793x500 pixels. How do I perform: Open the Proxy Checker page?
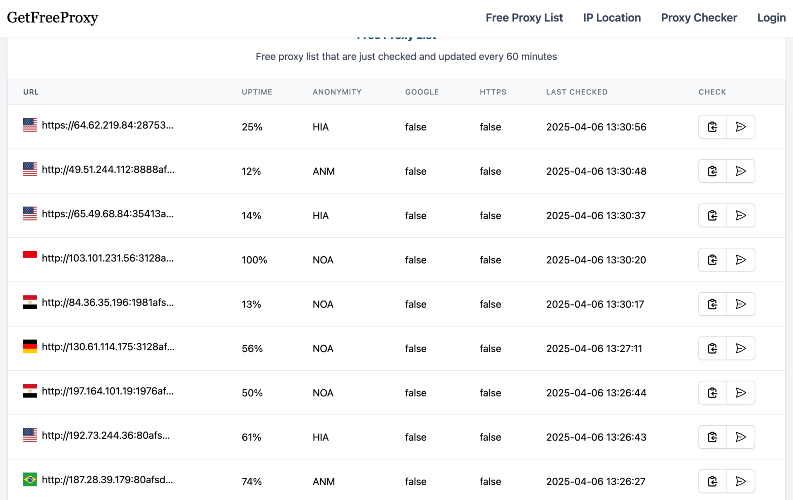(x=698, y=18)
